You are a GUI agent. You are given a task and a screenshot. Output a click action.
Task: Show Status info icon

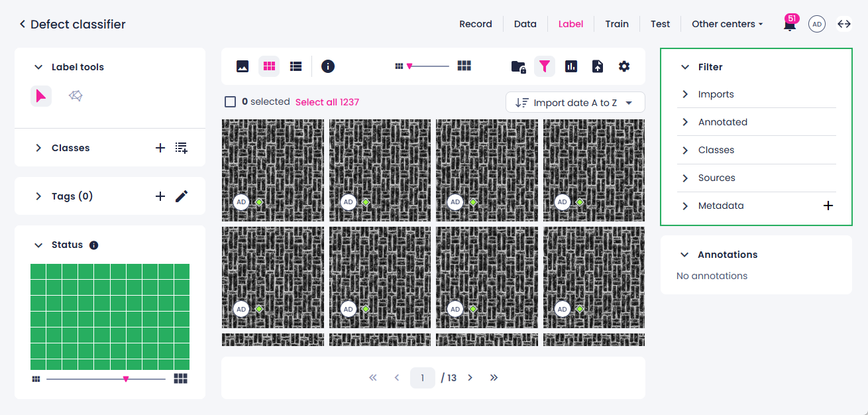[x=94, y=245]
